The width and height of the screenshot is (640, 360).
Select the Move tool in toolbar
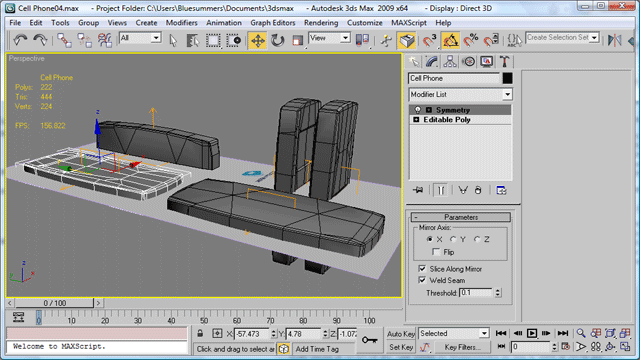pyautogui.click(x=258, y=40)
